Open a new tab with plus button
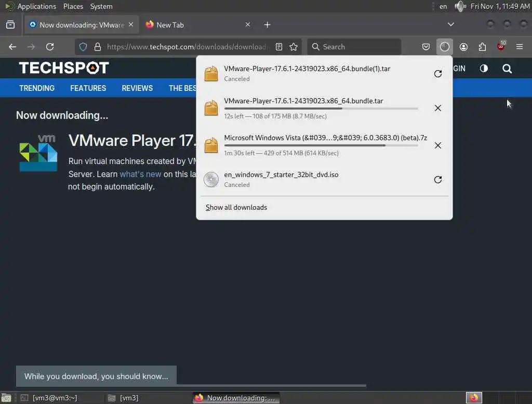 [268, 25]
